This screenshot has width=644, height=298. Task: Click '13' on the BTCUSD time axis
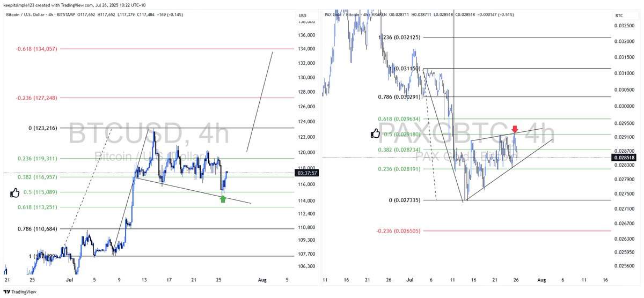pos(144,280)
